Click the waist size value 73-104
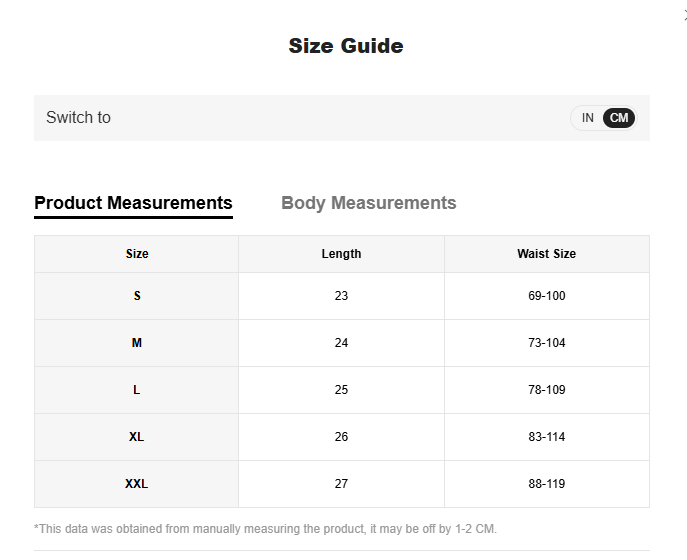 pyautogui.click(x=546, y=343)
